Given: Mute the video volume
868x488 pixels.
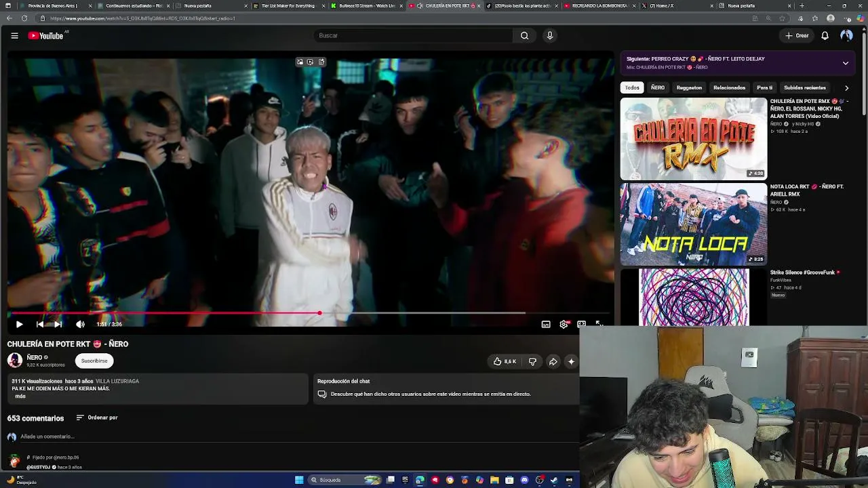Looking at the screenshot, I should click(80, 325).
